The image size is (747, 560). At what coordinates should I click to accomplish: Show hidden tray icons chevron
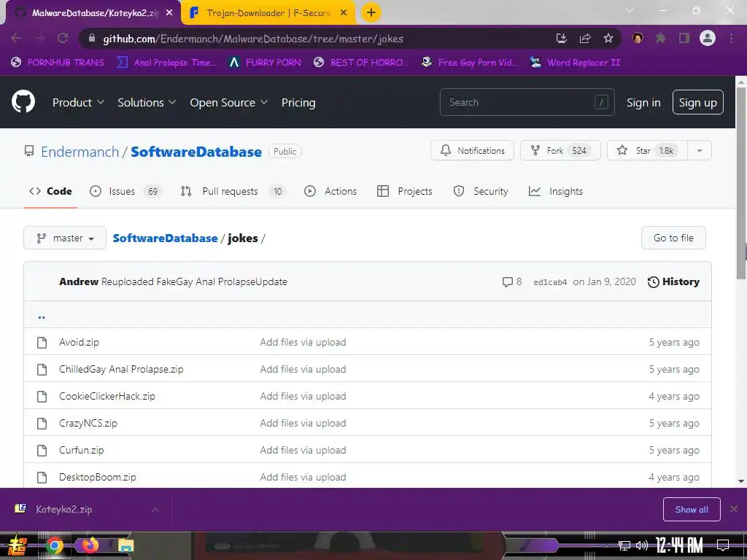606,545
